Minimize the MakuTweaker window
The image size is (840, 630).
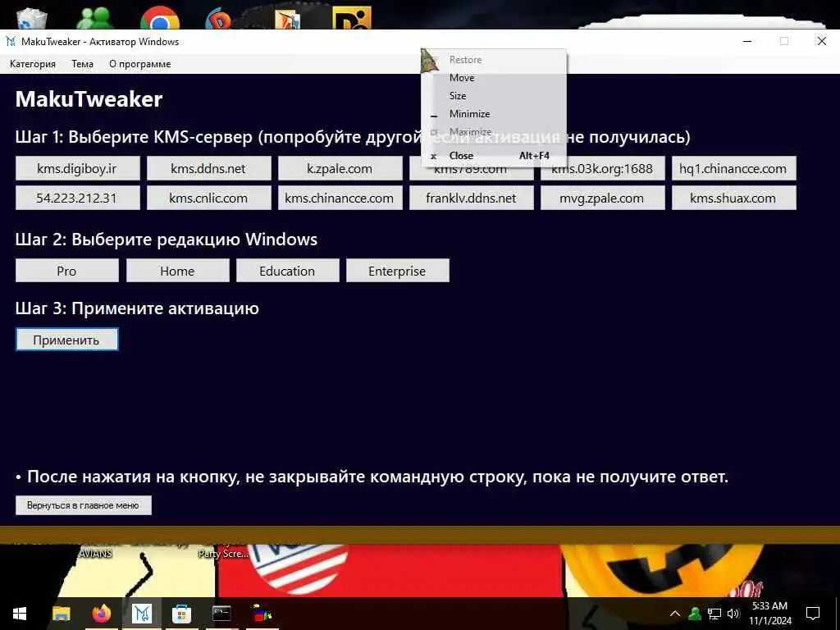747,41
